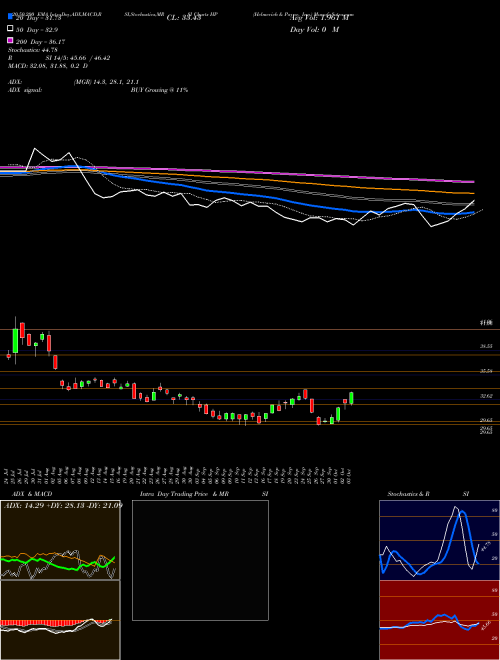This screenshot has height=660, width=500.
Task: Select the '50 Day - 32.9' legend text
Action: tap(37, 30)
